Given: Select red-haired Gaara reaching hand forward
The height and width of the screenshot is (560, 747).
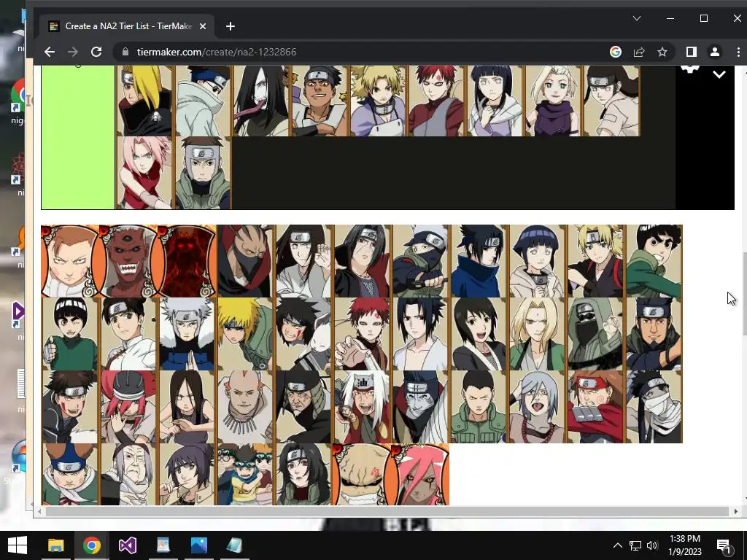Looking at the screenshot, I should [362, 334].
